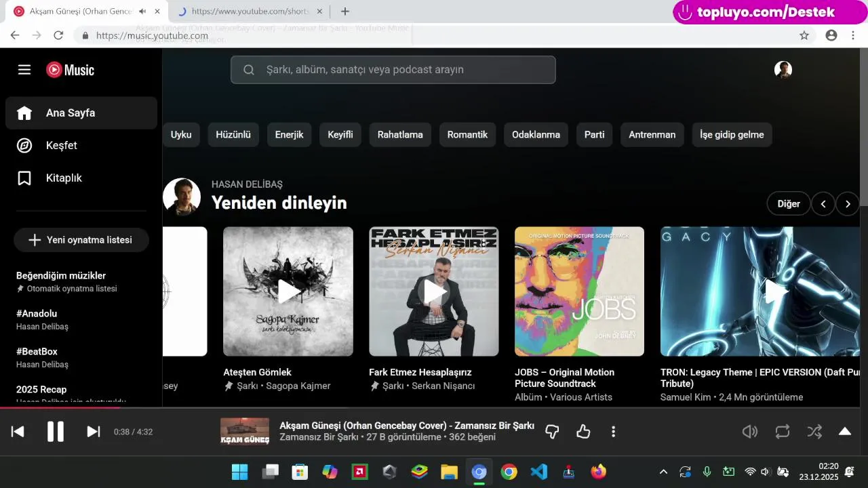The image size is (868, 488).
Task: Open account avatar menu in YouTube Music
Action: coord(783,70)
